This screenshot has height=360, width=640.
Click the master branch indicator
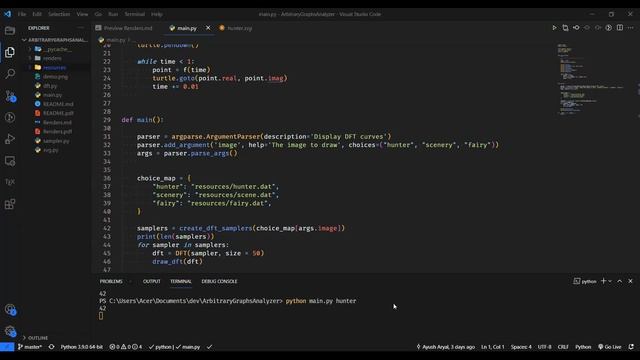tap(30, 347)
